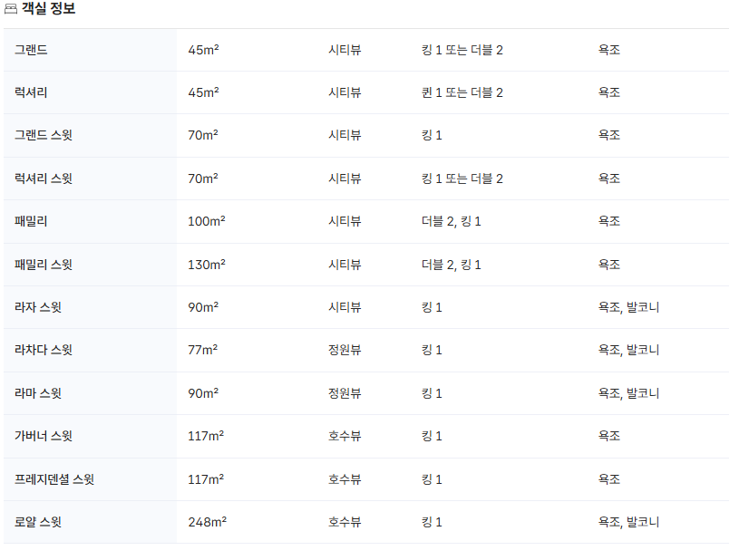
Task: Click the bed icon beside 객실 정보
Action: (11, 9)
